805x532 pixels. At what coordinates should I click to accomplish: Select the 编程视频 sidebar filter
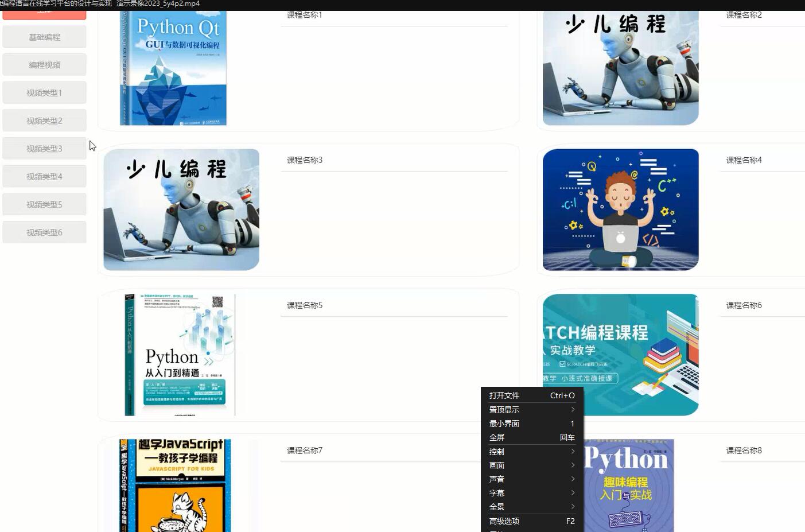pyautogui.click(x=44, y=64)
